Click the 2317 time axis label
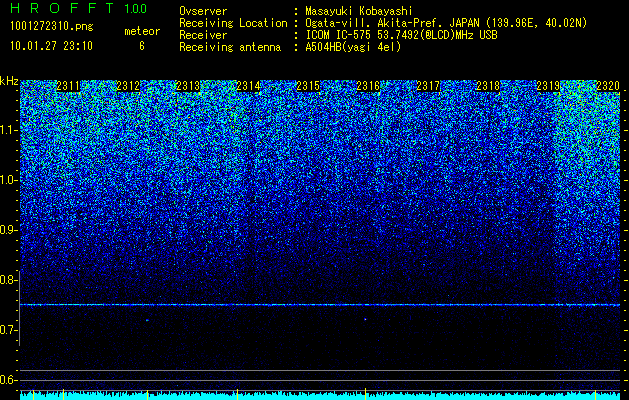This screenshot has height=400, width=629. [x=428, y=86]
